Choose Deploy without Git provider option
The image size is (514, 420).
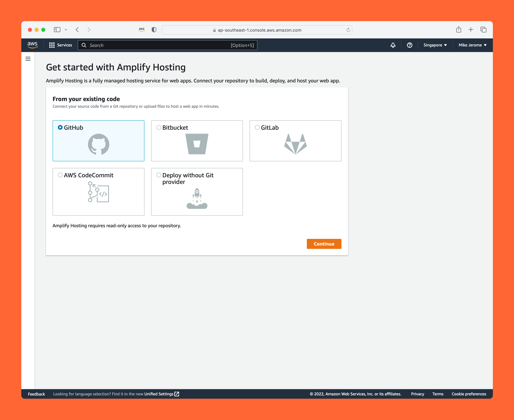tap(159, 175)
